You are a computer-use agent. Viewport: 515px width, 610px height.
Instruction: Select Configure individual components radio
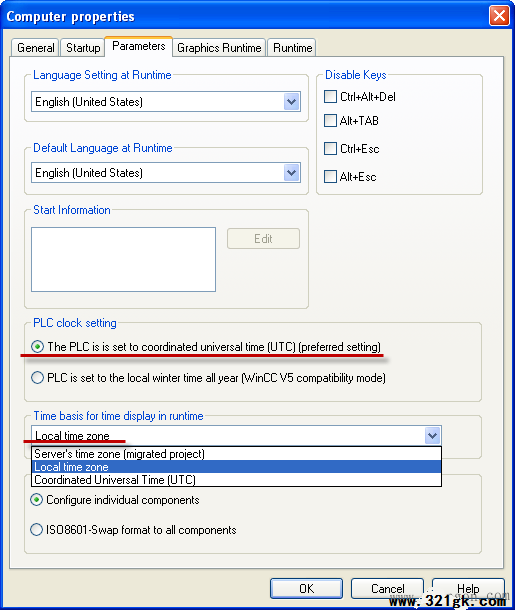click(37, 500)
